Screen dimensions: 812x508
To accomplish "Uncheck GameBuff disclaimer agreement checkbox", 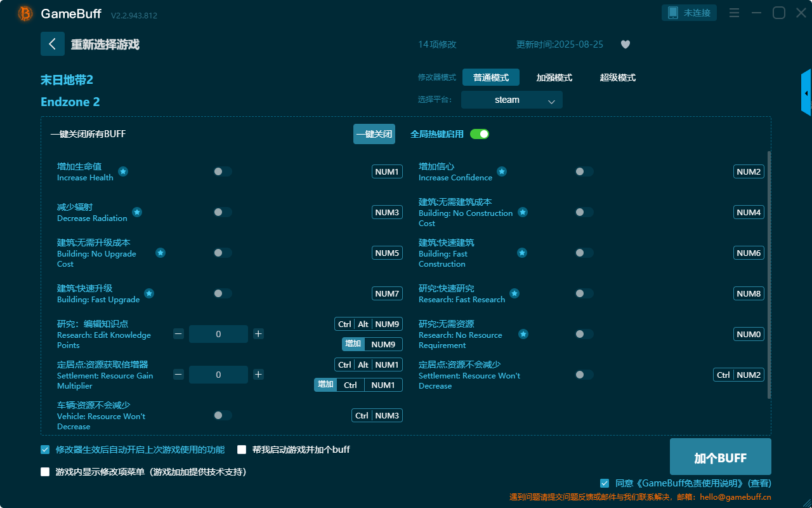I will (605, 483).
